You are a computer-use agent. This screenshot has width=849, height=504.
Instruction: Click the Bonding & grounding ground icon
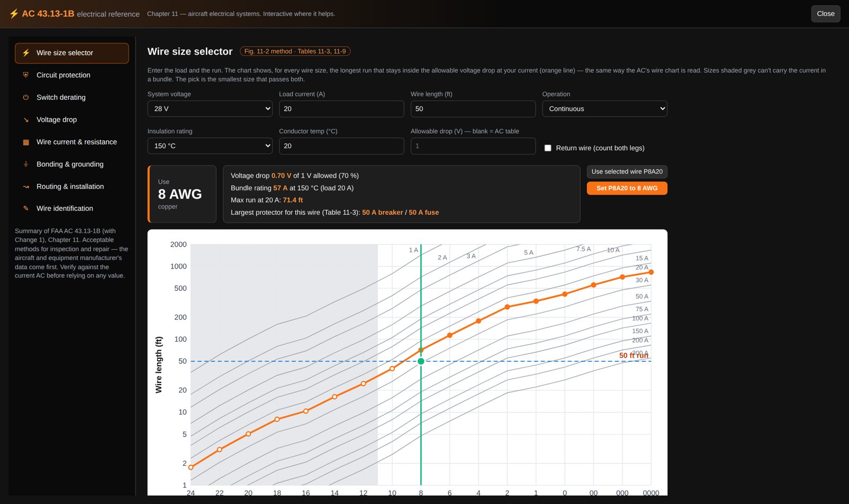coord(25,164)
